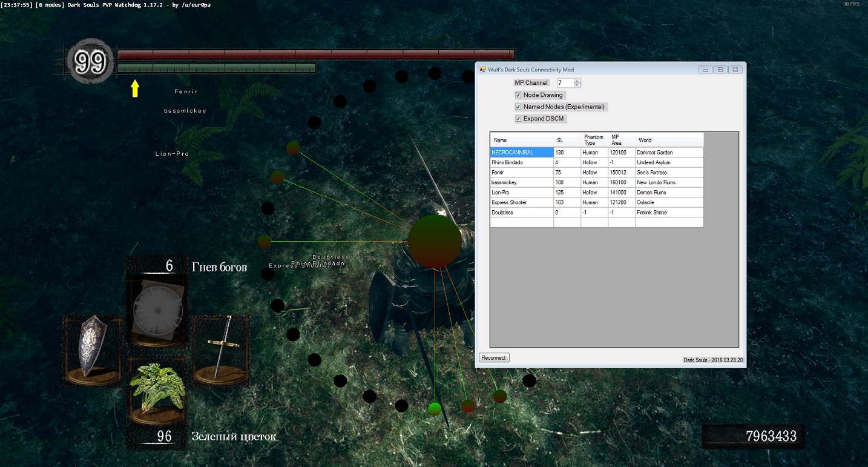Select the RhinoBlindado name cell
The image size is (868, 467).
coord(522,162)
